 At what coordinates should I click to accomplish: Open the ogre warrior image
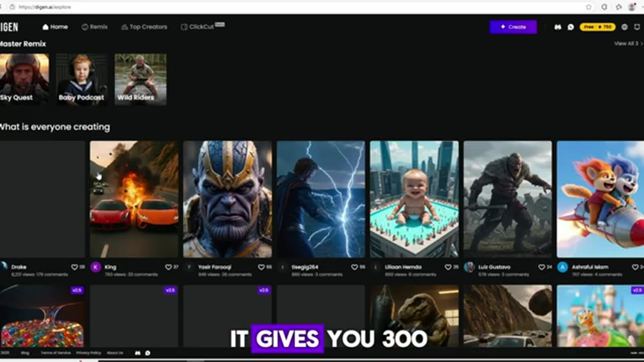508,199
